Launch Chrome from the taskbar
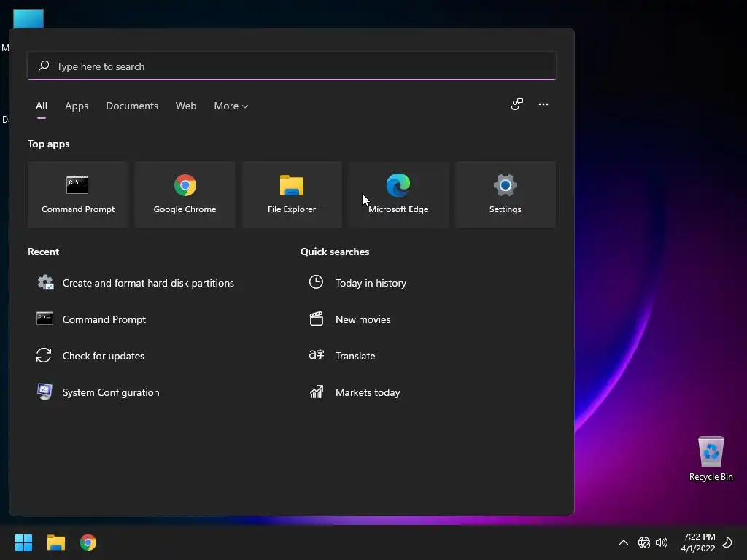Viewport: 747px width, 560px height. [88, 542]
